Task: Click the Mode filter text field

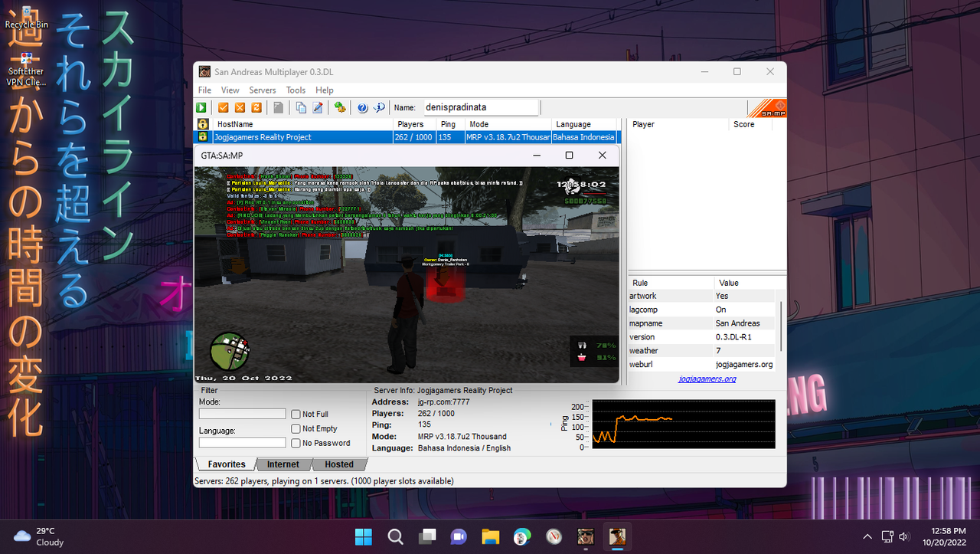Action: point(242,414)
